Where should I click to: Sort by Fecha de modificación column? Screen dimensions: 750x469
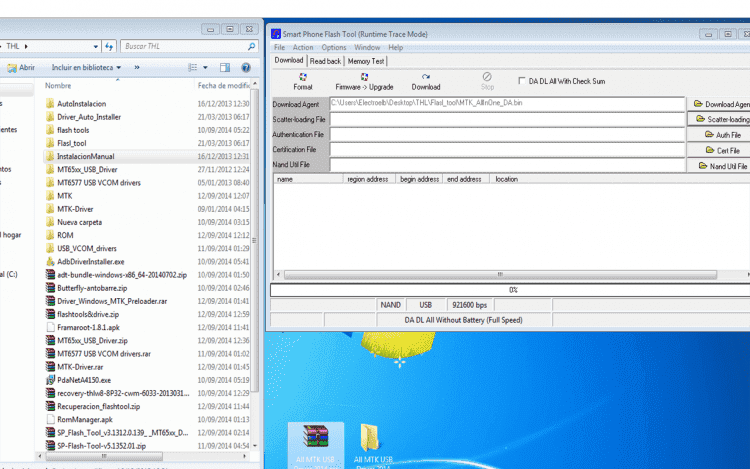(223, 86)
